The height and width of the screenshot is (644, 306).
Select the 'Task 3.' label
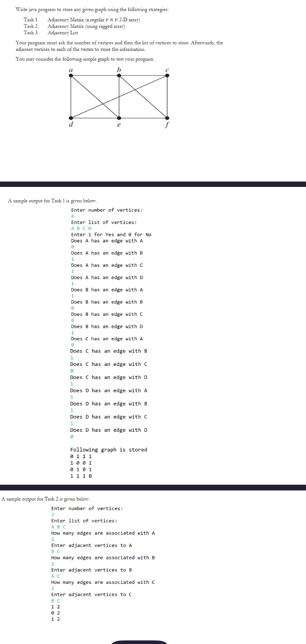coord(31,33)
